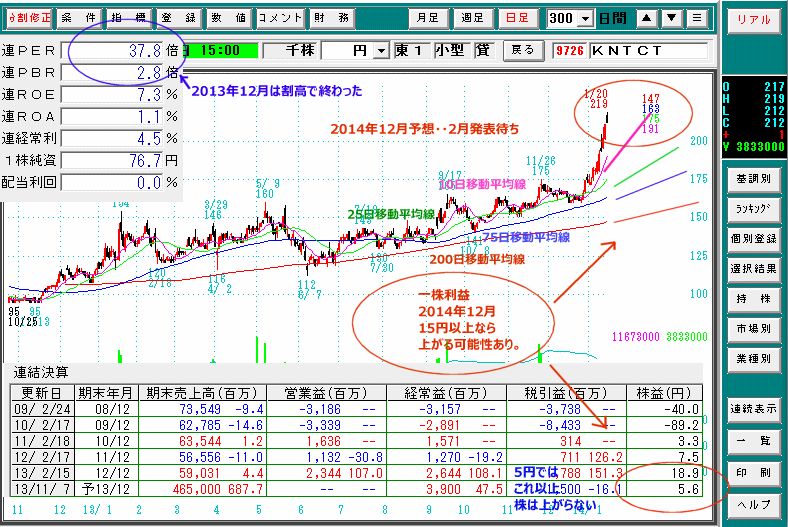This screenshot has height=527, width=788.
Task: Click the EPS value 5.6
Action: (x=688, y=489)
